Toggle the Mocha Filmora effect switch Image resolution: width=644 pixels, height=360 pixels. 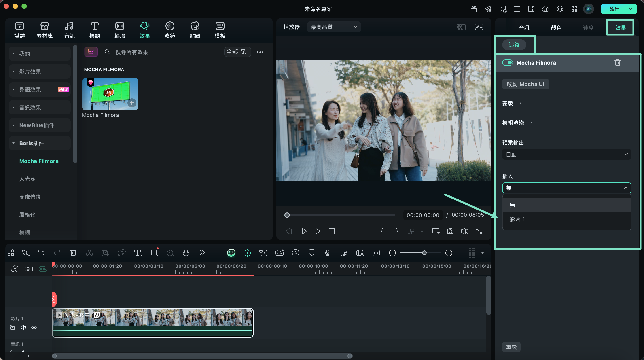[x=508, y=63]
